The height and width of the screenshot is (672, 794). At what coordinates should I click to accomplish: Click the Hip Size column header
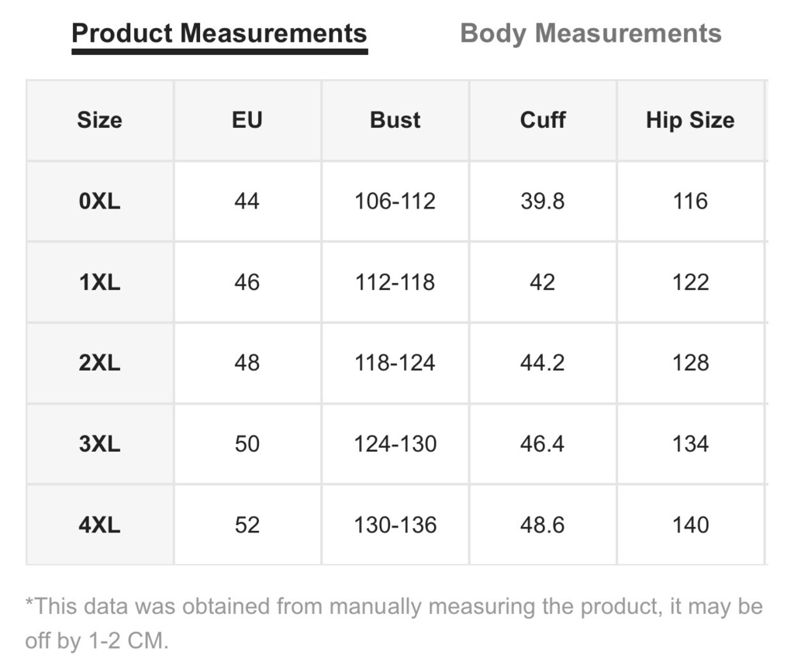[x=690, y=120]
